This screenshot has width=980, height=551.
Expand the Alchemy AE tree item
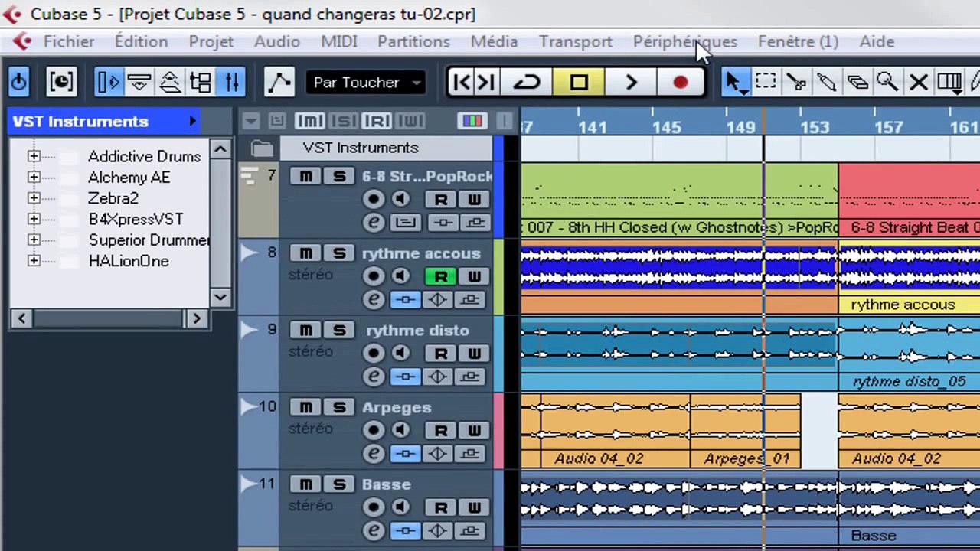pos(34,177)
